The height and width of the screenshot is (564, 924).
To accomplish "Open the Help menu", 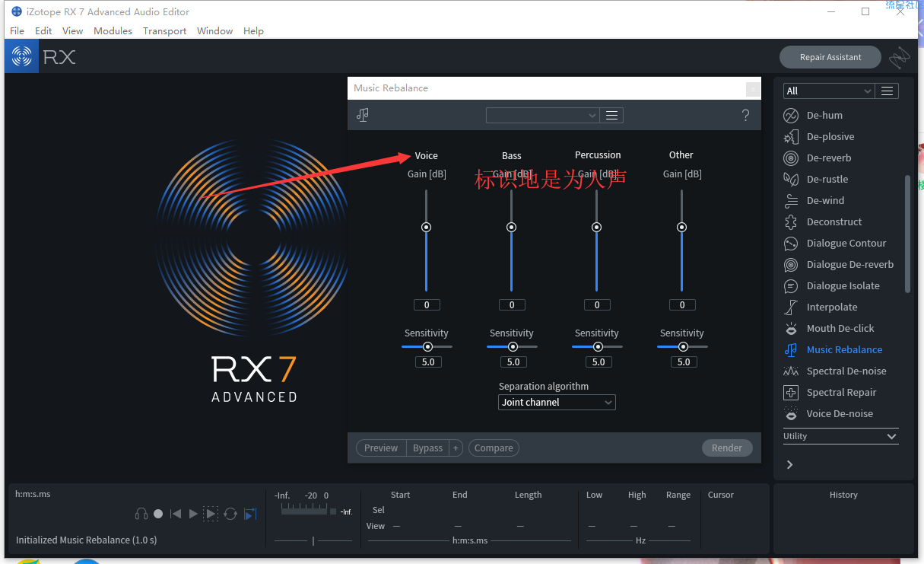I will click(253, 31).
